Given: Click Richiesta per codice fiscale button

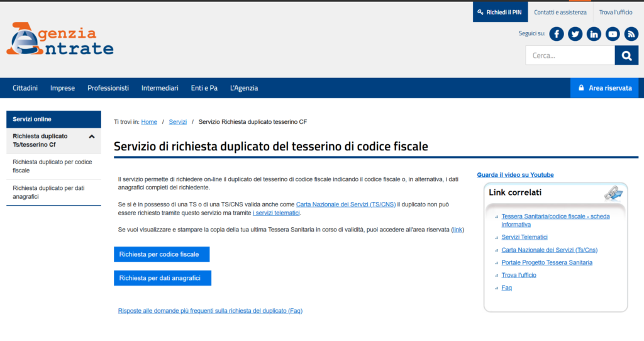Looking at the screenshot, I should 162,254.
